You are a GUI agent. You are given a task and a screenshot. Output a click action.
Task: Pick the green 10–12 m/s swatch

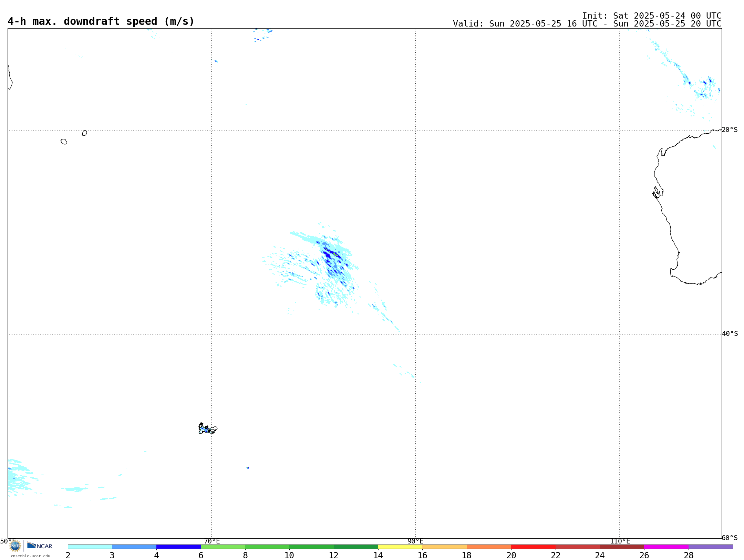[x=311, y=547]
